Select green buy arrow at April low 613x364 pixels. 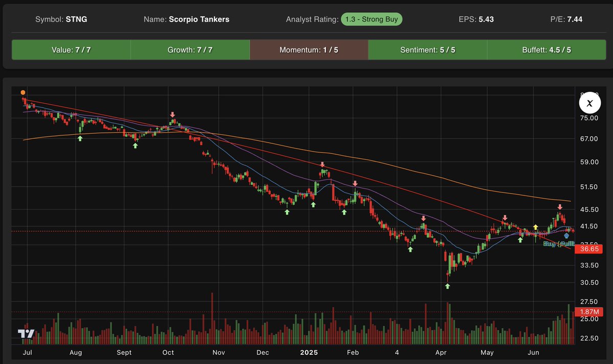click(x=447, y=286)
